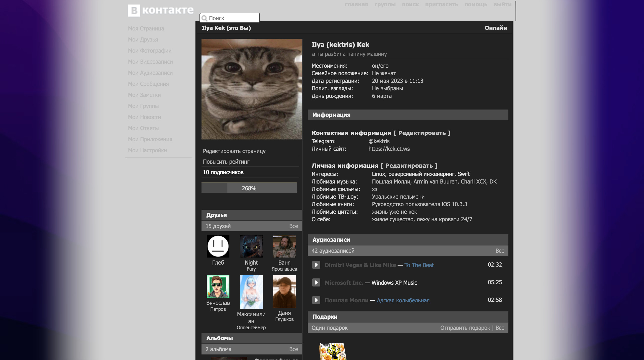Image resolution: width=644 pixels, height=360 pixels.
Task: Show all audio recordings via Все
Action: [x=500, y=251]
